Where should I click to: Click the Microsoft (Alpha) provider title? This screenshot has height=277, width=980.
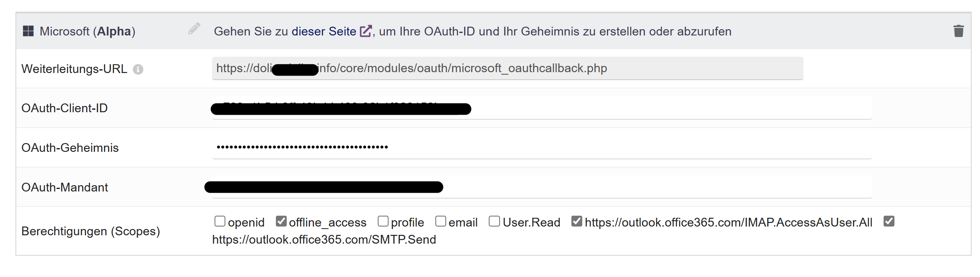[x=87, y=31]
